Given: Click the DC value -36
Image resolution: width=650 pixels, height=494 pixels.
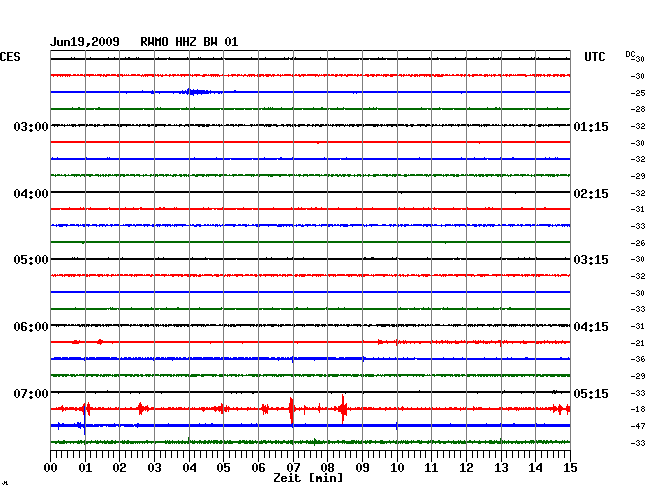Looking at the screenshot, I should 638,359.
